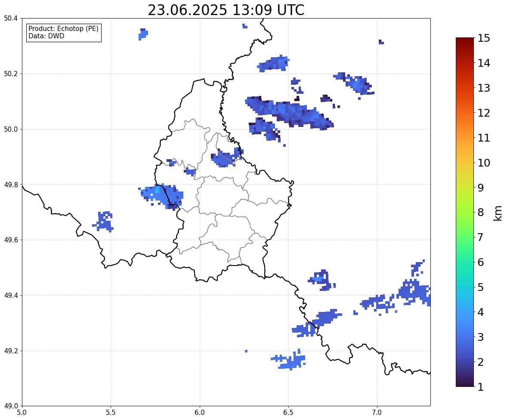Click x-axis label '5.0'

click(22, 413)
